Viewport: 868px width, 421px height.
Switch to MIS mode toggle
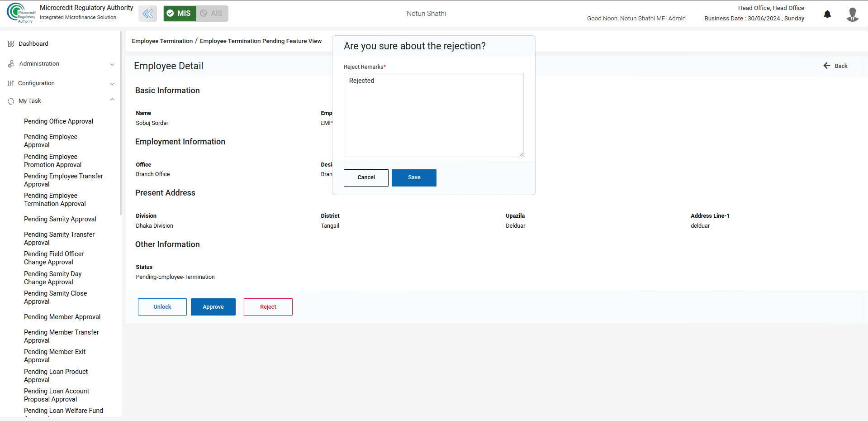pos(180,14)
